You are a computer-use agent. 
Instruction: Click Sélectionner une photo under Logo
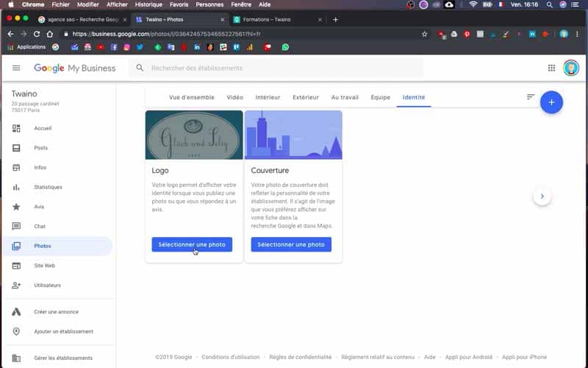[x=192, y=244]
